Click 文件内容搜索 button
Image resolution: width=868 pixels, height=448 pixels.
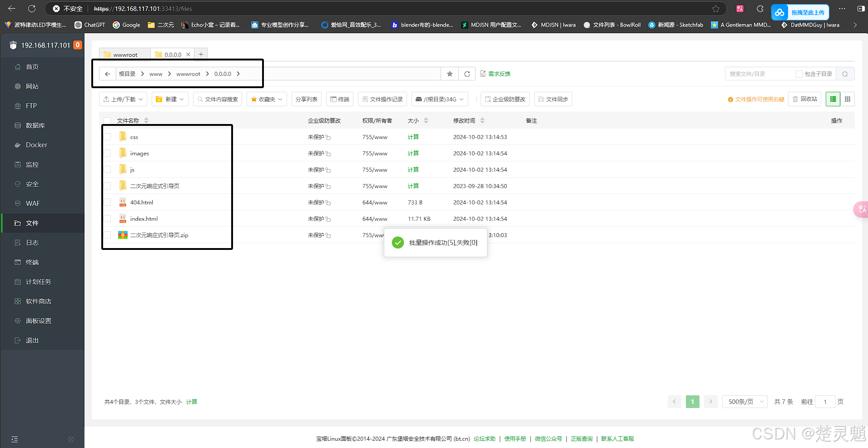click(218, 99)
